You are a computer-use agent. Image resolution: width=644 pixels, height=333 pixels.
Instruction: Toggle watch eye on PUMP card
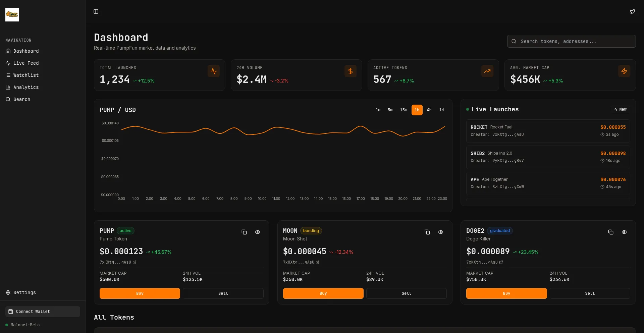[258, 232]
